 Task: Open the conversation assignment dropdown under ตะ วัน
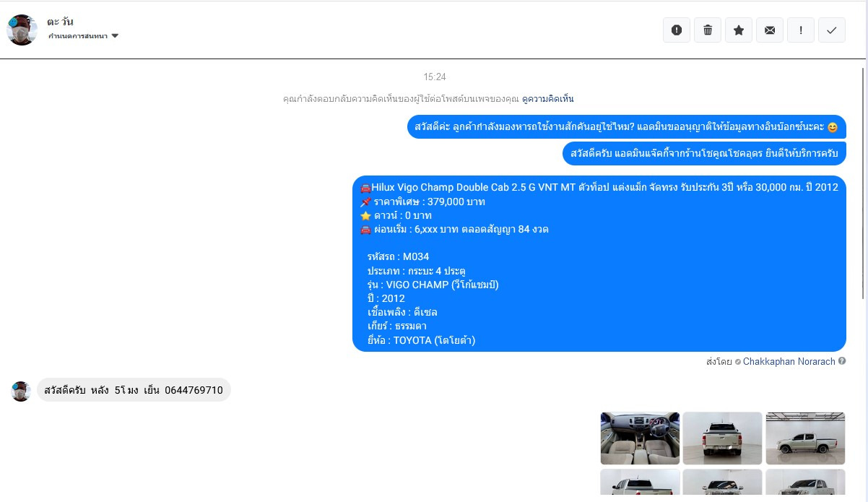[x=83, y=36]
